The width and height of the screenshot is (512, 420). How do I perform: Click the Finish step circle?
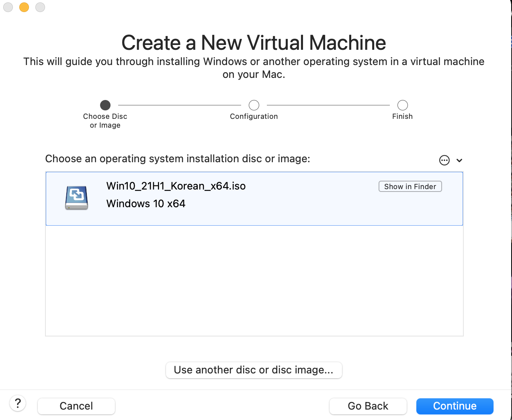tap(403, 105)
